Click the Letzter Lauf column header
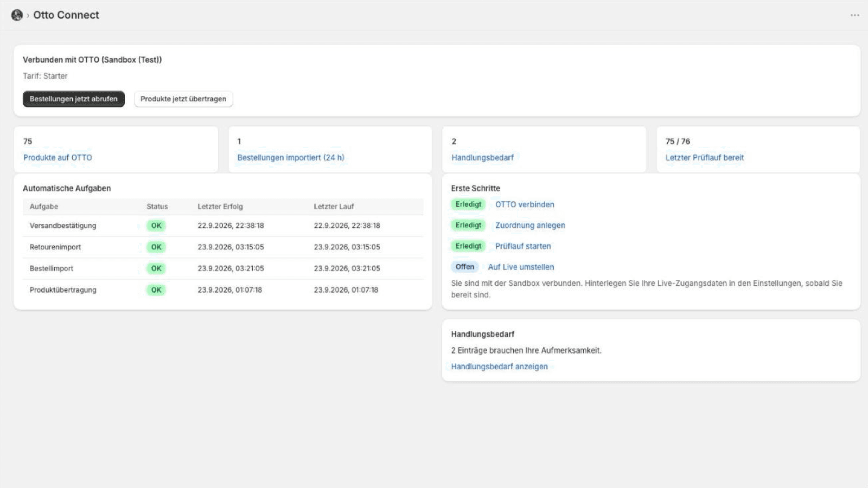The height and width of the screenshot is (488, 868). point(334,207)
